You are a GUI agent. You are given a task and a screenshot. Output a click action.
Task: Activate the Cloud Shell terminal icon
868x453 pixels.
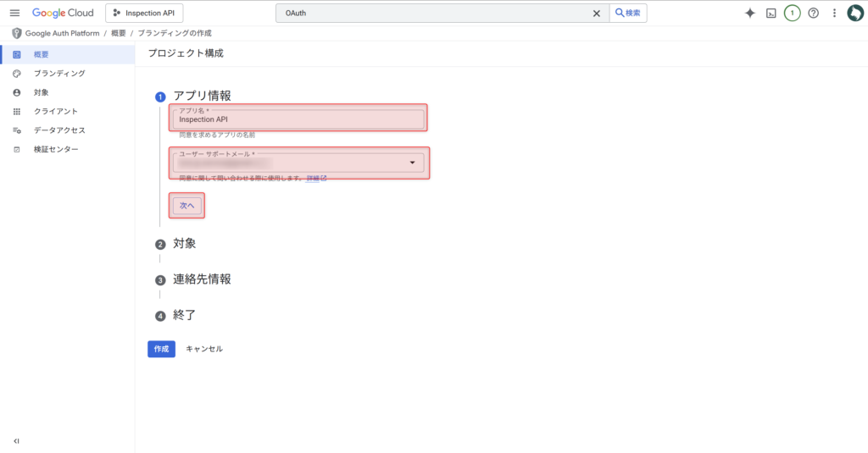(771, 13)
